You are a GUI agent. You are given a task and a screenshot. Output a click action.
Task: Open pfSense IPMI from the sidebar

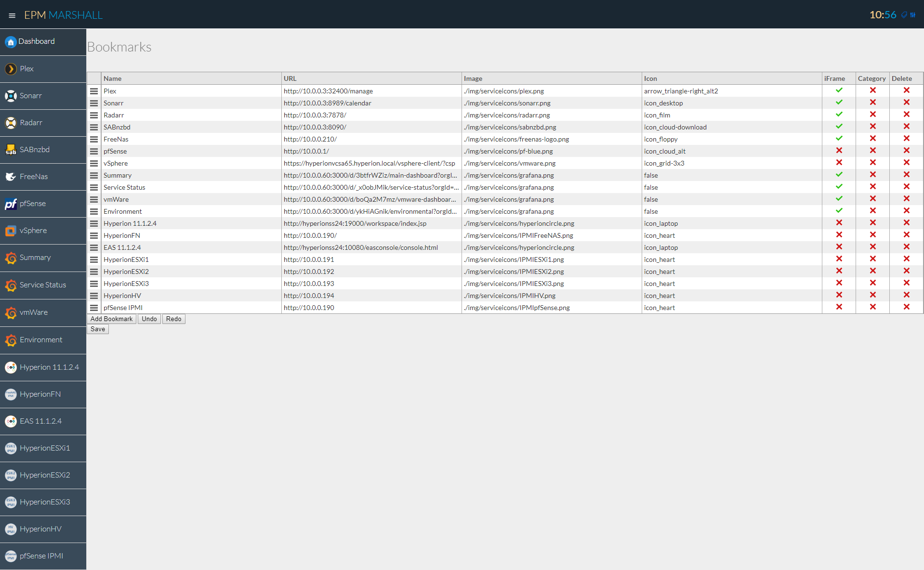[x=43, y=556]
